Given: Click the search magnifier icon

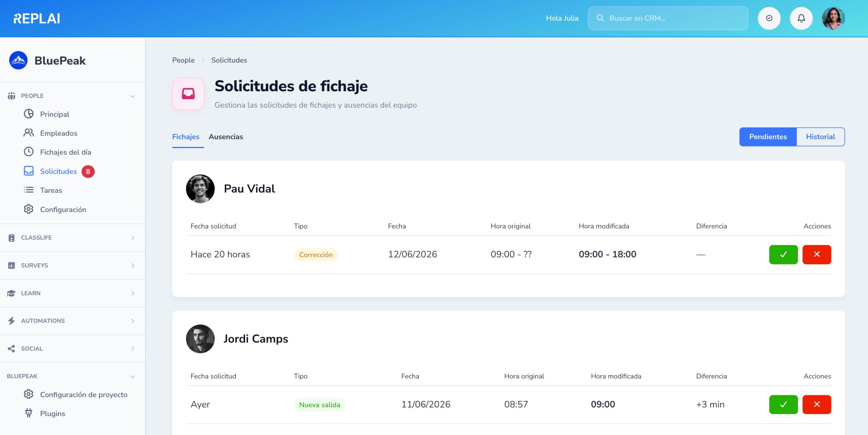Looking at the screenshot, I should tap(600, 18).
